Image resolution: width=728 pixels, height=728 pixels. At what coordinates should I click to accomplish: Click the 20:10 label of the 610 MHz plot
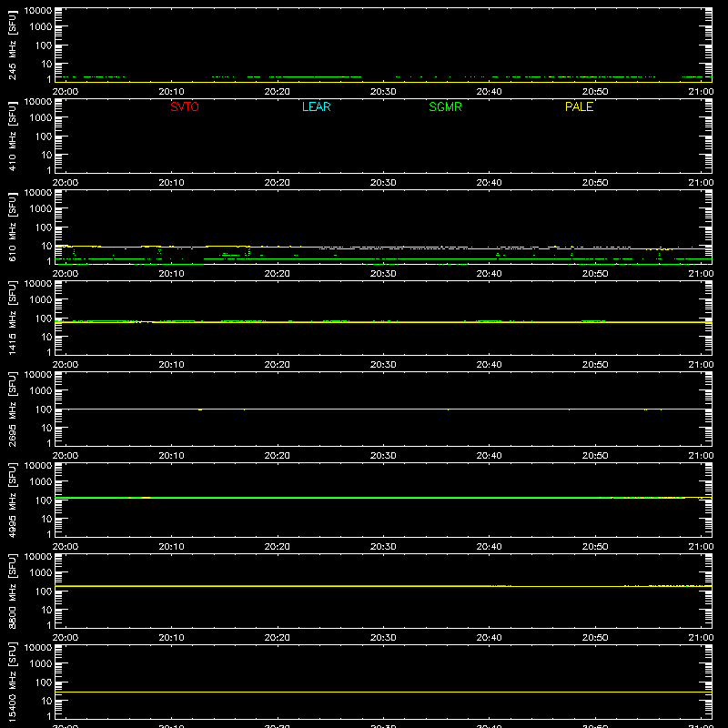(171, 274)
